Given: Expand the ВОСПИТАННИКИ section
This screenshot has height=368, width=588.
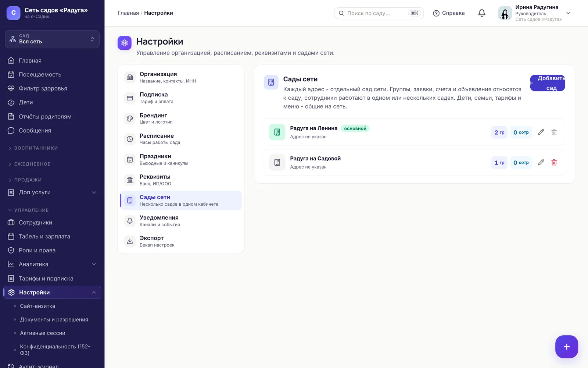Looking at the screenshot, I should click(33, 148).
